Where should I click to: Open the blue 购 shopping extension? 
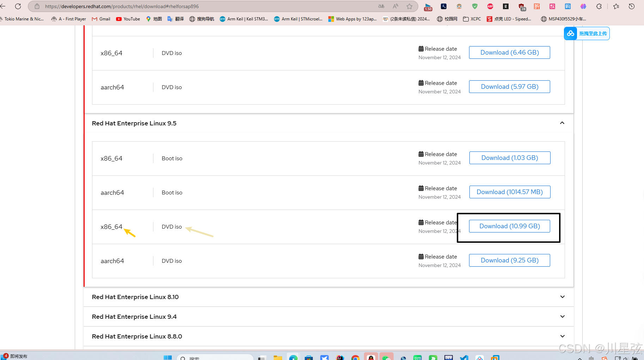(568, 6)
